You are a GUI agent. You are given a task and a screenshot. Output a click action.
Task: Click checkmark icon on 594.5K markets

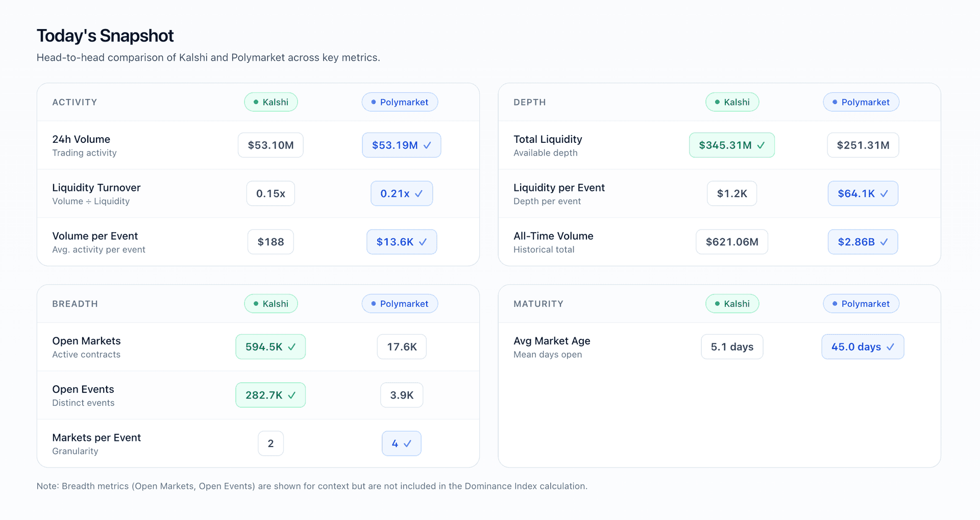292,347
